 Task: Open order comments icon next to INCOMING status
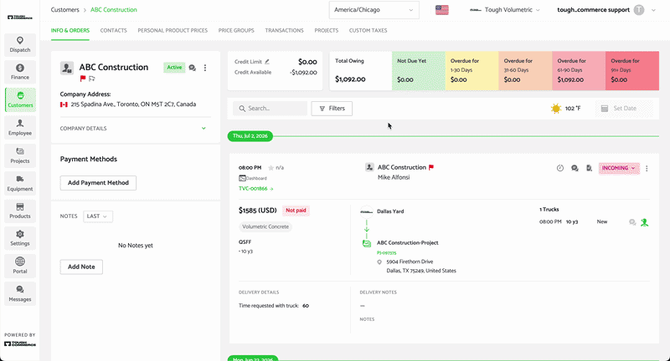(x=575, y=168)
